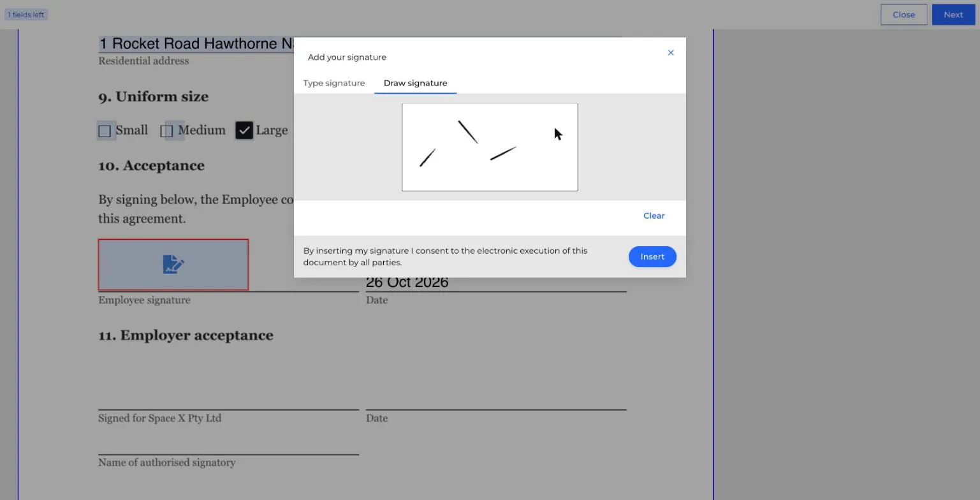This screenshot has height=500, width=980.
Task: Uncheck the Large uniform size checkbox
Action: pyautogui.click(x=244, y=130)
